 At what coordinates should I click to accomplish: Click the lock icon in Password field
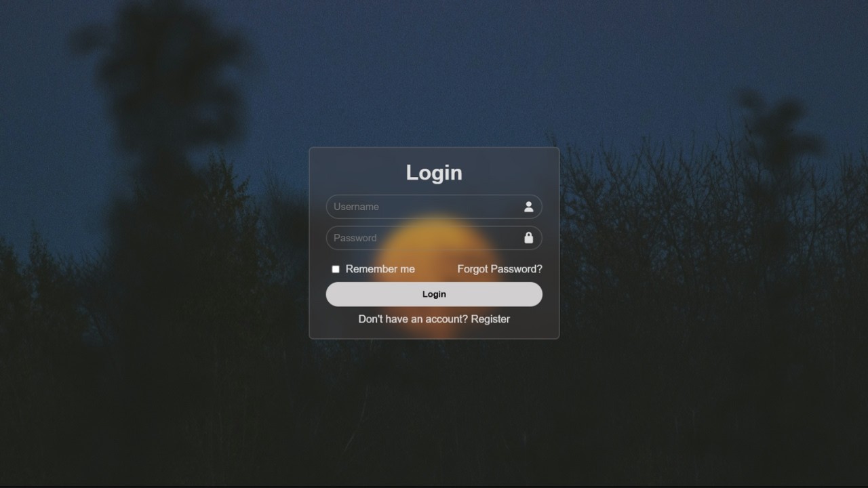(528, 238)
